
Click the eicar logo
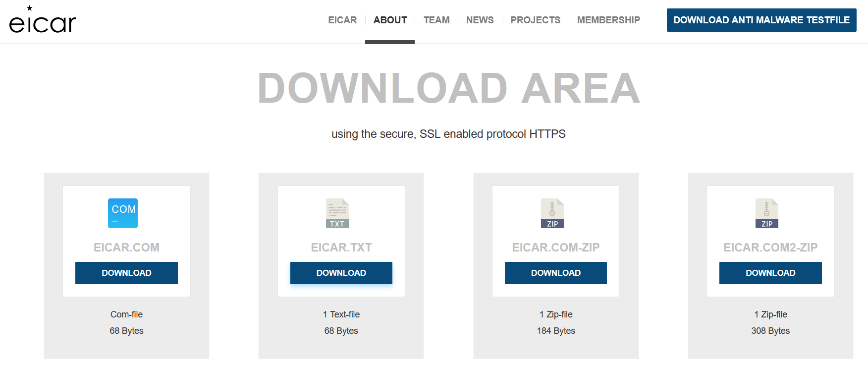coord(43,20)
